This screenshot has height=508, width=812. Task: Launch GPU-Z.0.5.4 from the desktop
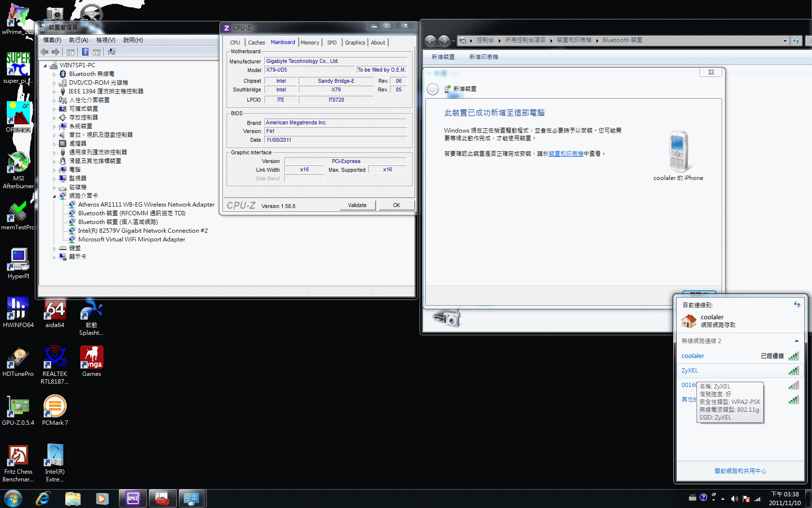[18, 410]
